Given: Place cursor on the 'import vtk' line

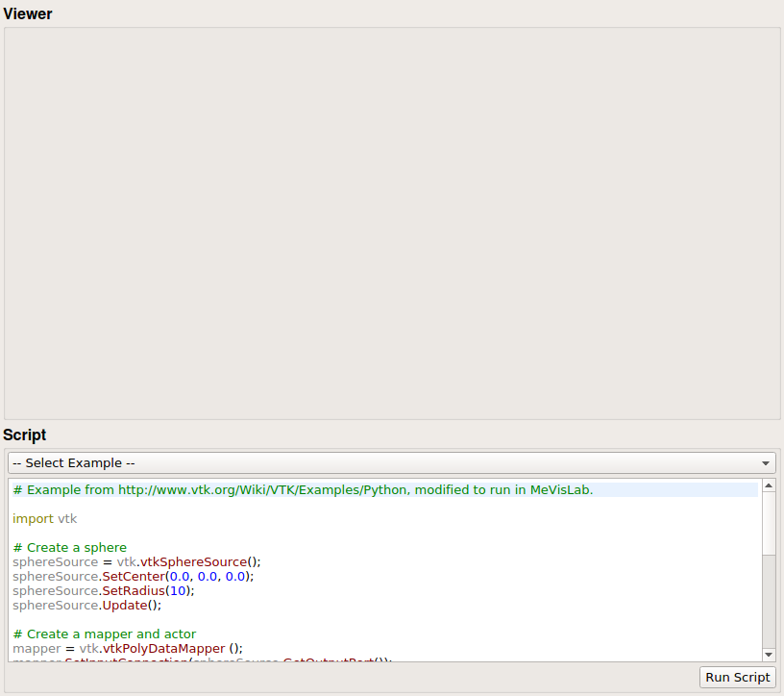Looking at the screenshot, I should click(x=44, y=519).
